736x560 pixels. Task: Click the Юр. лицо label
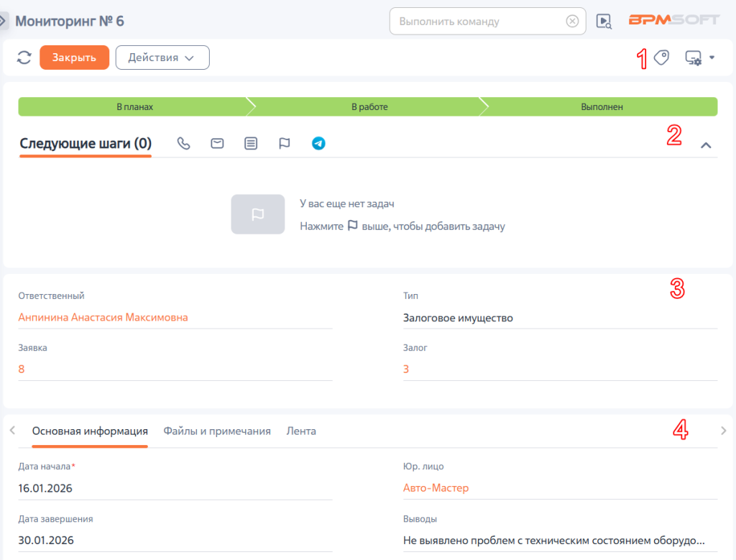point(423,466)
